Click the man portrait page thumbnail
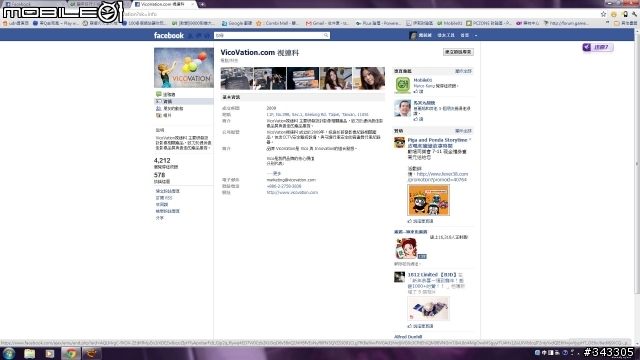Screen dimensions: 640x360 [x=402, y=108]
